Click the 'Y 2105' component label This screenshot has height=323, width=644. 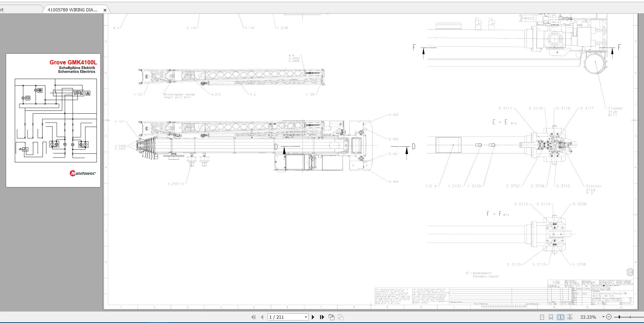(283, 28)
